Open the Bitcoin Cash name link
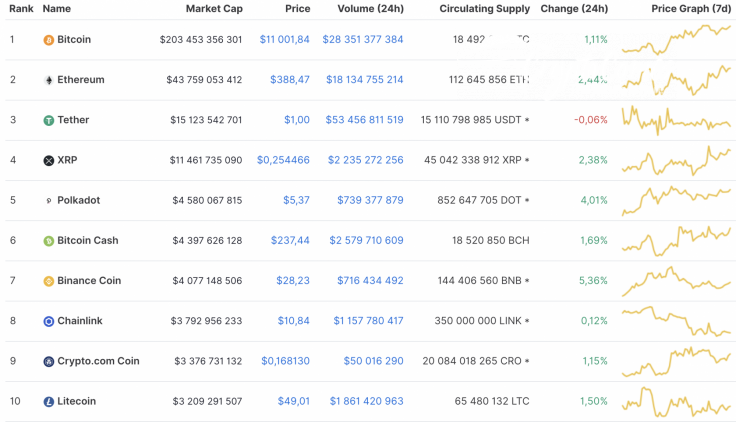Viewport: 736px width, 422px height. click(x=88, y=240)
